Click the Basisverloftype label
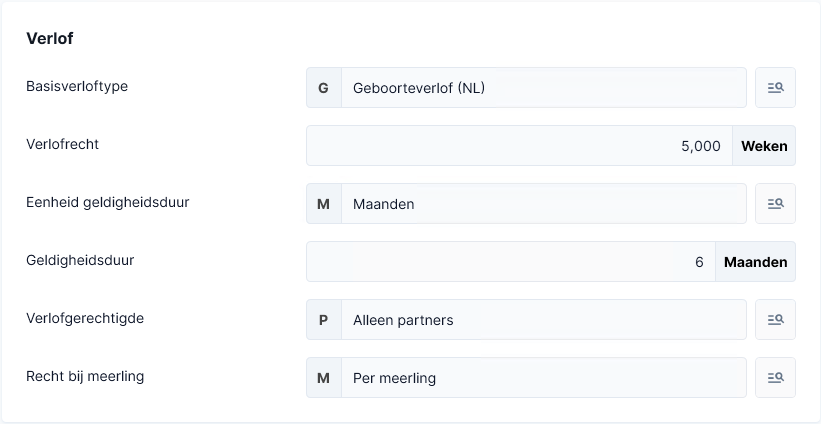 tap(77, 86)
